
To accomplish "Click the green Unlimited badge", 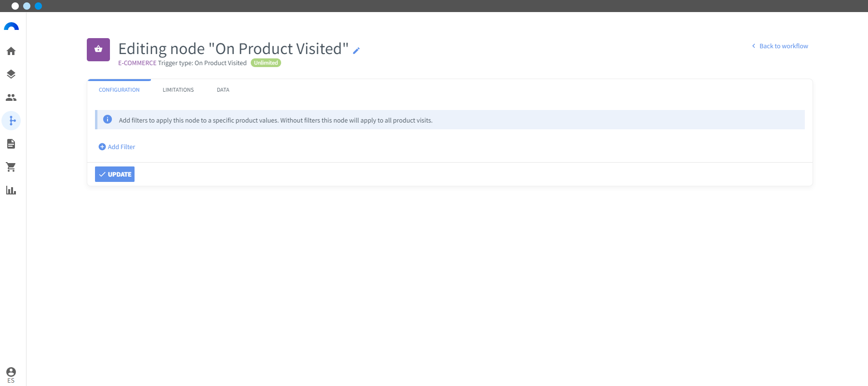I will [x=266, y=63].
